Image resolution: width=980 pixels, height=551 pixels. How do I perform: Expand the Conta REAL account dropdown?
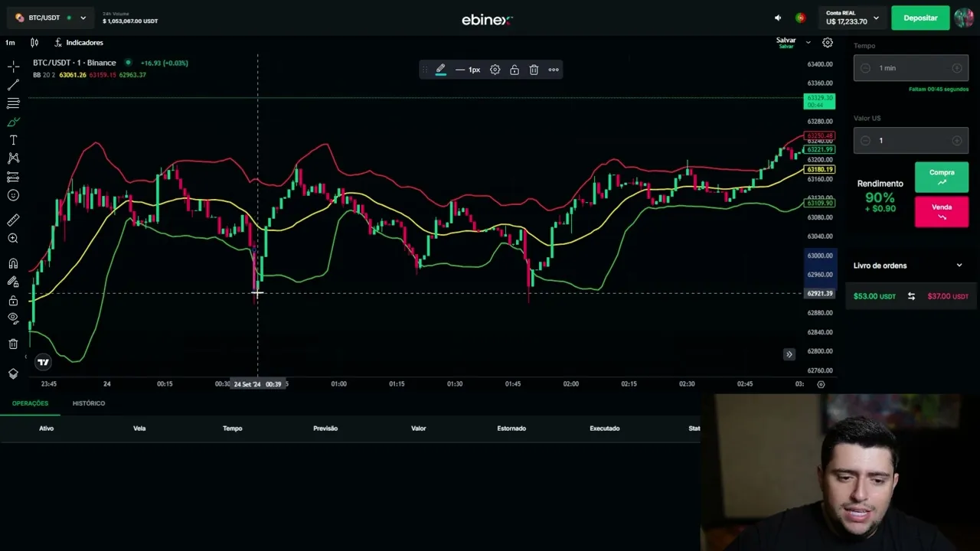click(x=852, y=18)
